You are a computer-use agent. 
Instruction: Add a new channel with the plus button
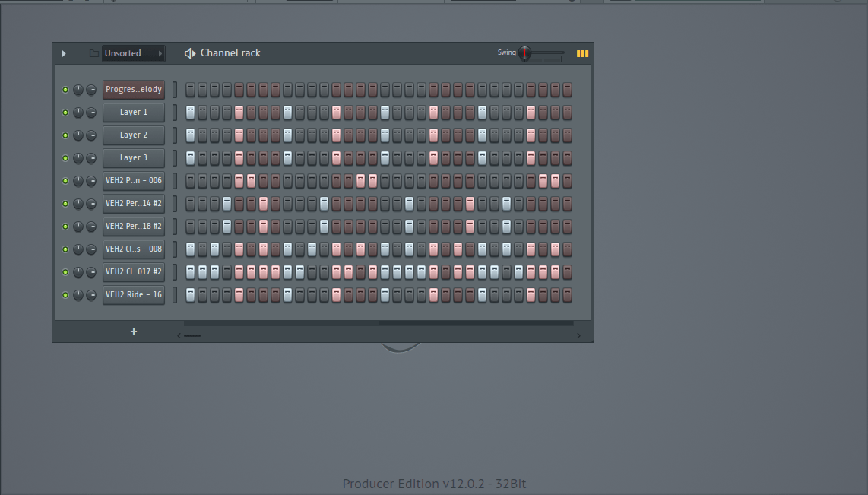point(134,332)
